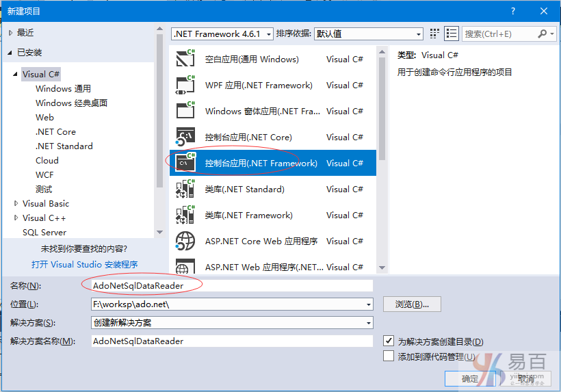
Task: Select the WPF app template icon
Action: pos(185,86)
